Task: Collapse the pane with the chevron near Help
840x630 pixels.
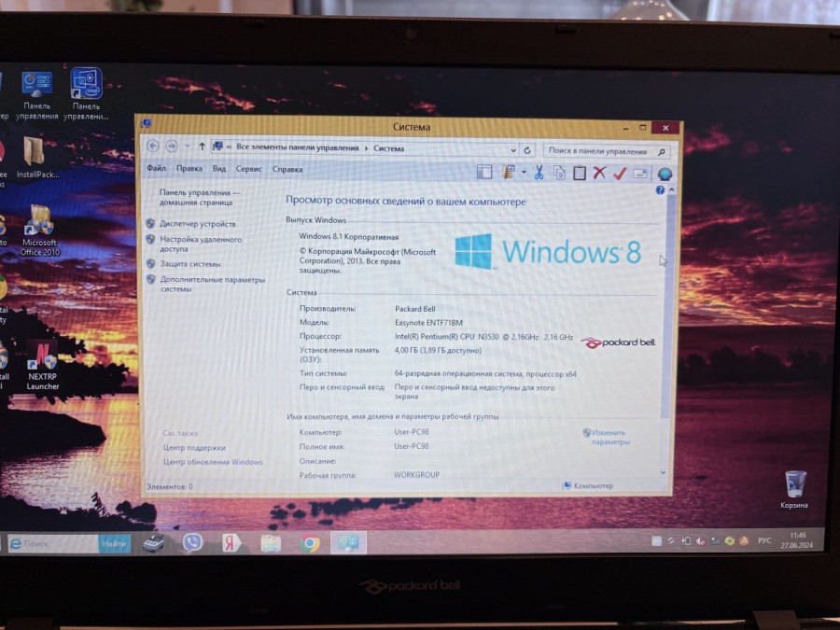Action: [671, 190]
